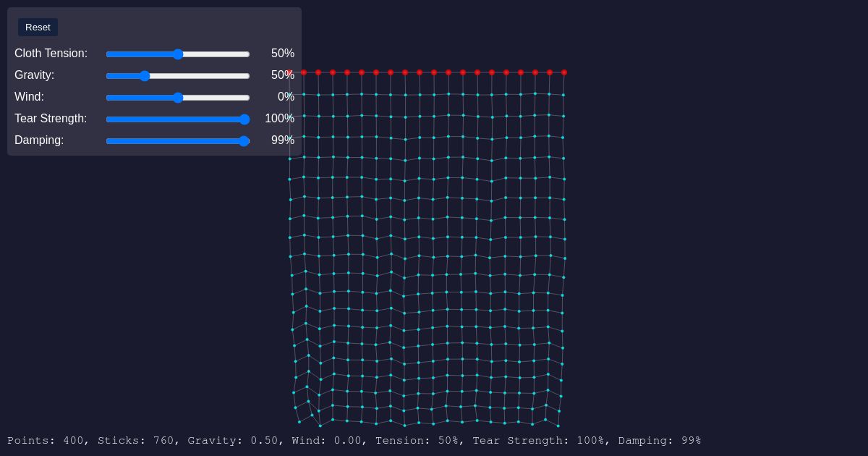Click the Reset button
The width and height of the screenshot is (868, 456).
(x=38, y=28)
